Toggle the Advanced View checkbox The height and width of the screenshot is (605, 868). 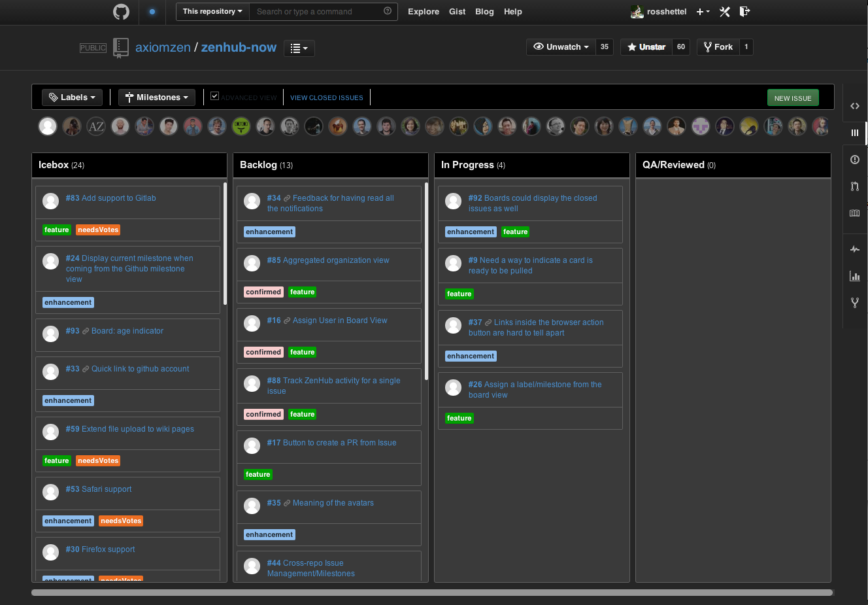pos(214,96)
